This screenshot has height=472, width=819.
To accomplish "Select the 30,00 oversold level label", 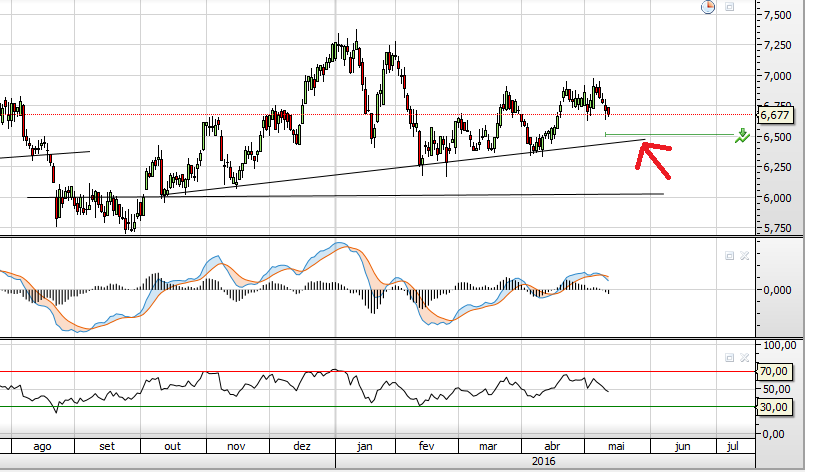I will 774,407.
